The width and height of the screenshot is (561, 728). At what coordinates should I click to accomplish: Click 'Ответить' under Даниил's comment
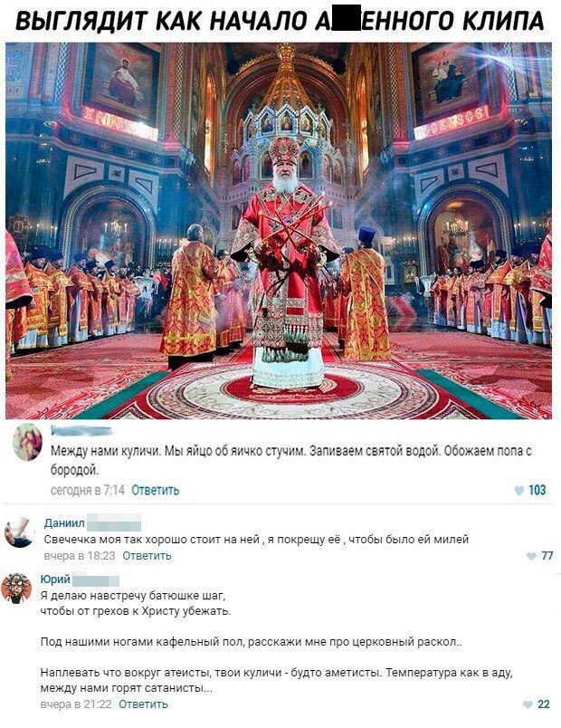147,556
